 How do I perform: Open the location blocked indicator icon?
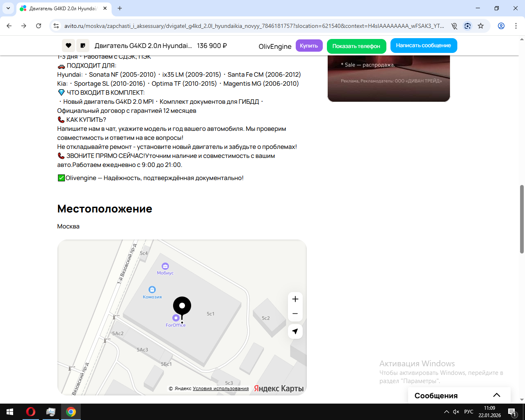[454, 26]
